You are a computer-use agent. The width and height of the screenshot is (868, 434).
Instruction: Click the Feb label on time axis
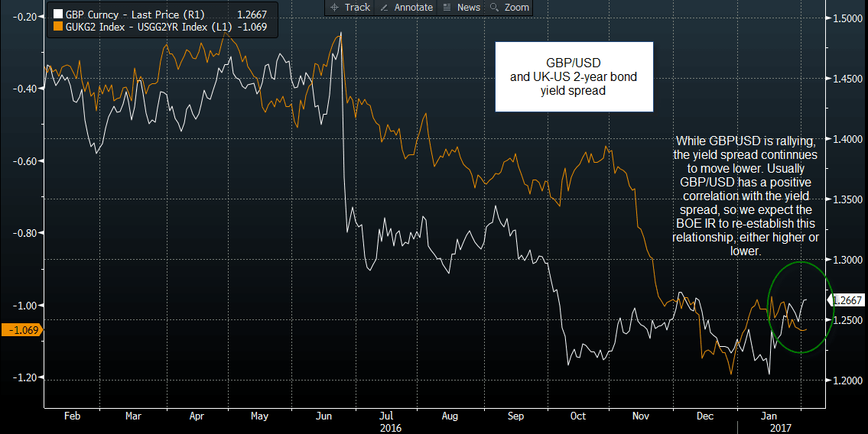pyautogui.click(x=71, y=416)
